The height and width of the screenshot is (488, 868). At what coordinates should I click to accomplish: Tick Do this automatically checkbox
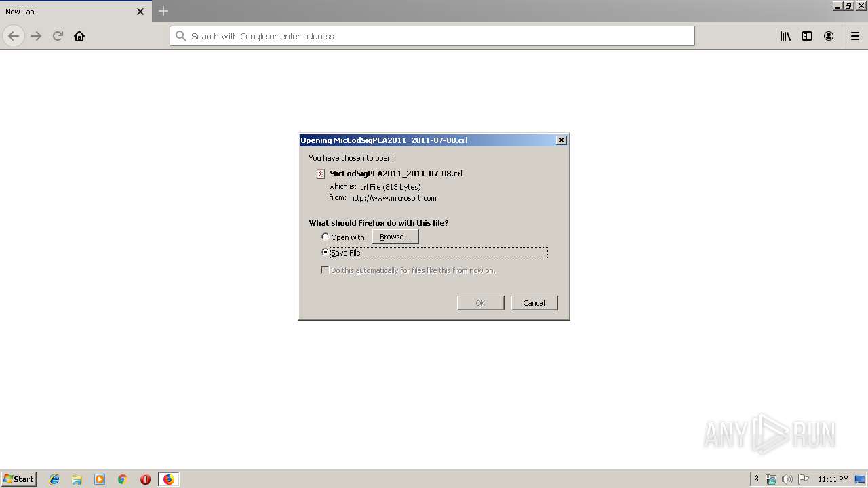click(x=325, y=270)
